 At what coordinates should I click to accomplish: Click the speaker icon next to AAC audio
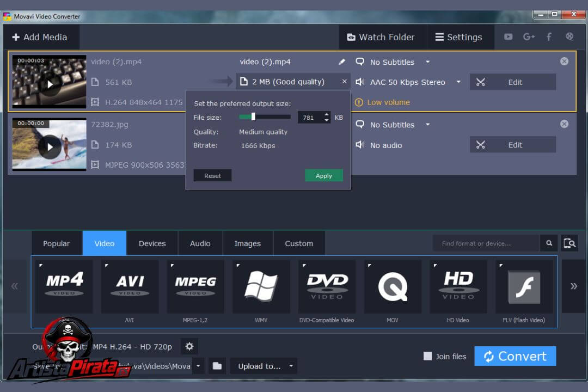coord(360,82)
